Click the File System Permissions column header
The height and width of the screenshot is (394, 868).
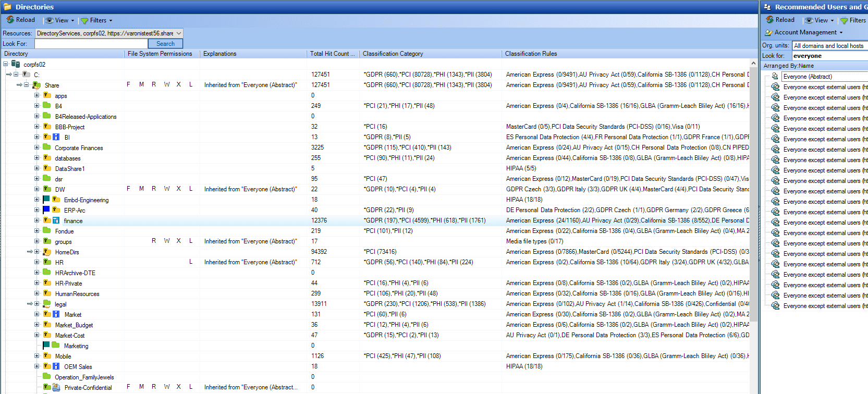162,54
